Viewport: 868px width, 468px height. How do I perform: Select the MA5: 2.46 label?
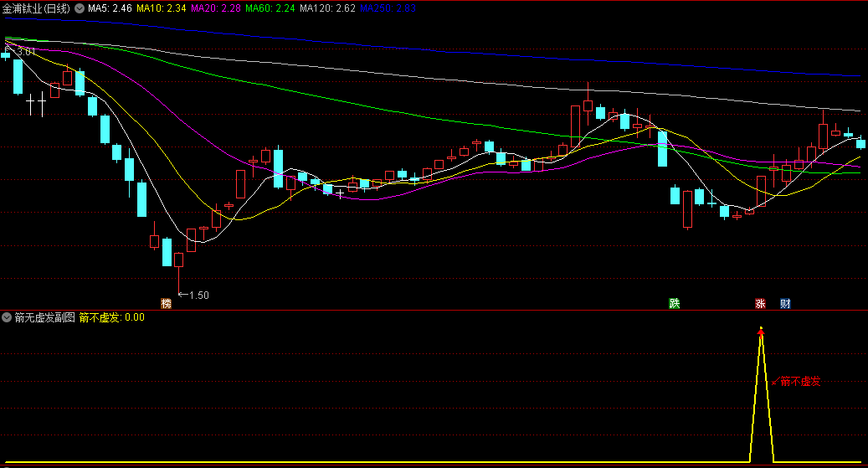110,8
